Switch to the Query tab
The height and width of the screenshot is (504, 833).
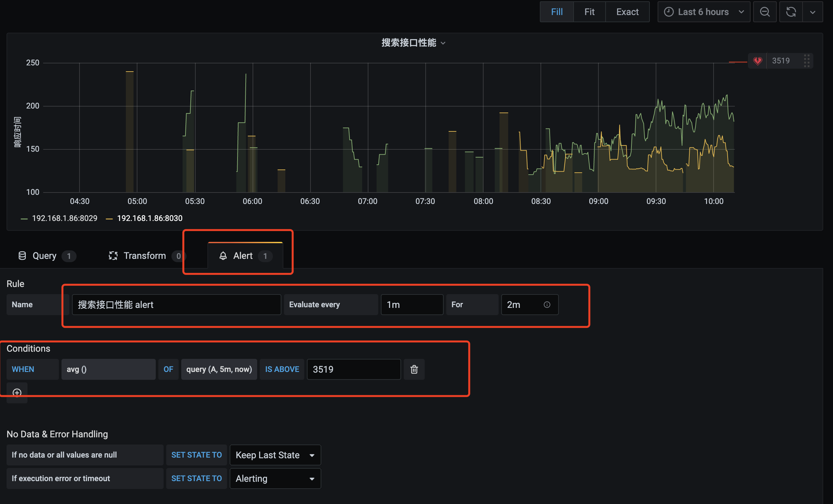pyautogui.click(x=44, y=256)
